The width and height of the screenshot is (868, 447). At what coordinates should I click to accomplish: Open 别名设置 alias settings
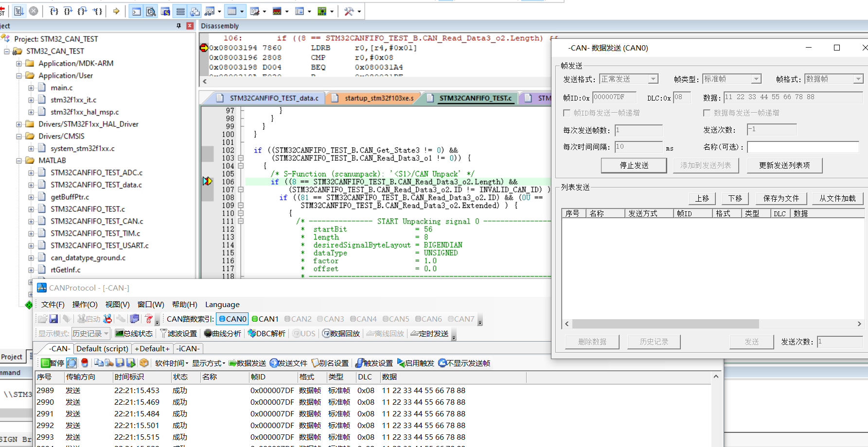point(330,363)
